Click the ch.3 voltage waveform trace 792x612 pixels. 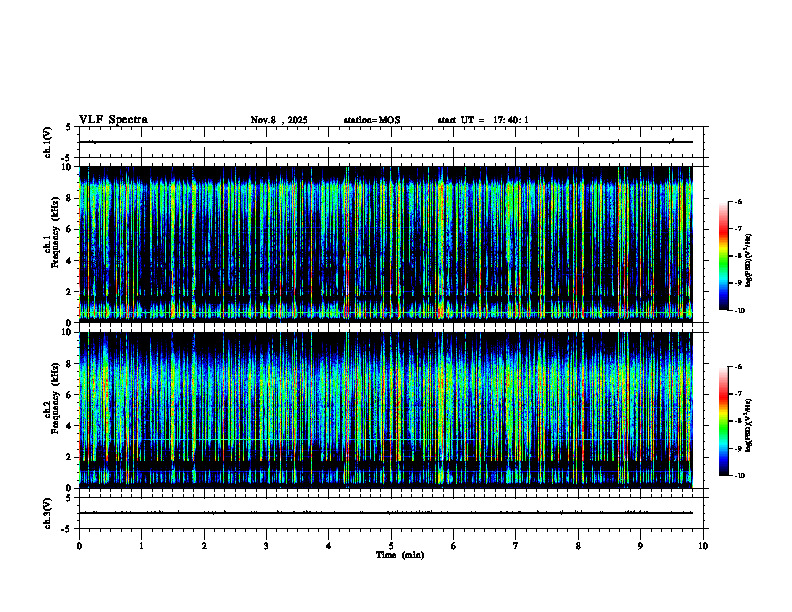click(386, 513)
